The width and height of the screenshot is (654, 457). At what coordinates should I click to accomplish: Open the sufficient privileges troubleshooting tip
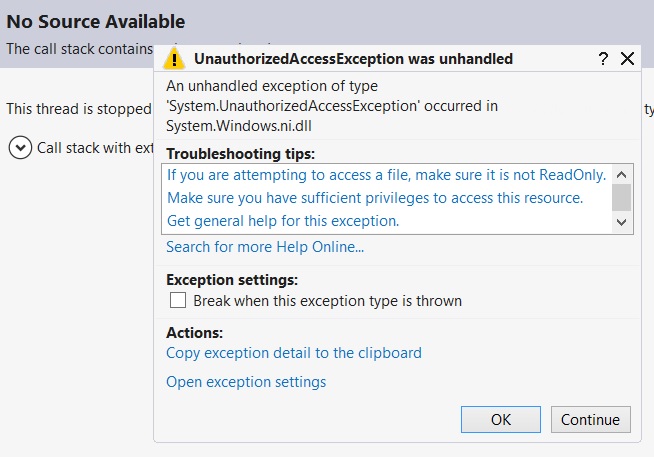point(375,198)
